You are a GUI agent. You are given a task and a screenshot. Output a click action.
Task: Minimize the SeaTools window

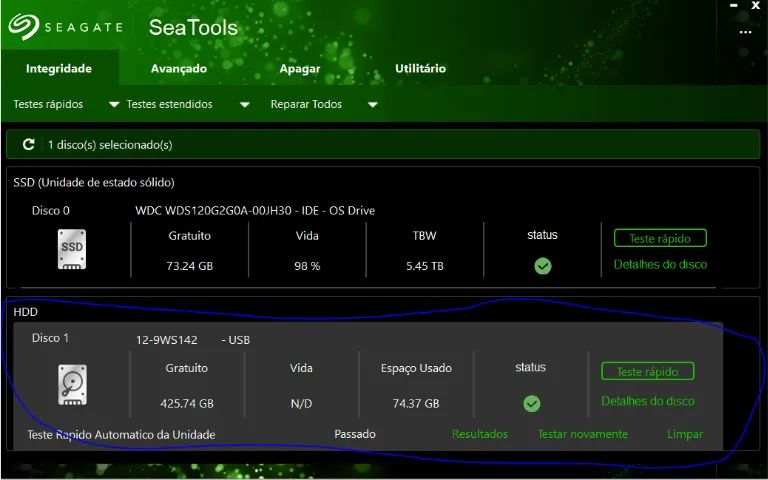pos(734,6)
